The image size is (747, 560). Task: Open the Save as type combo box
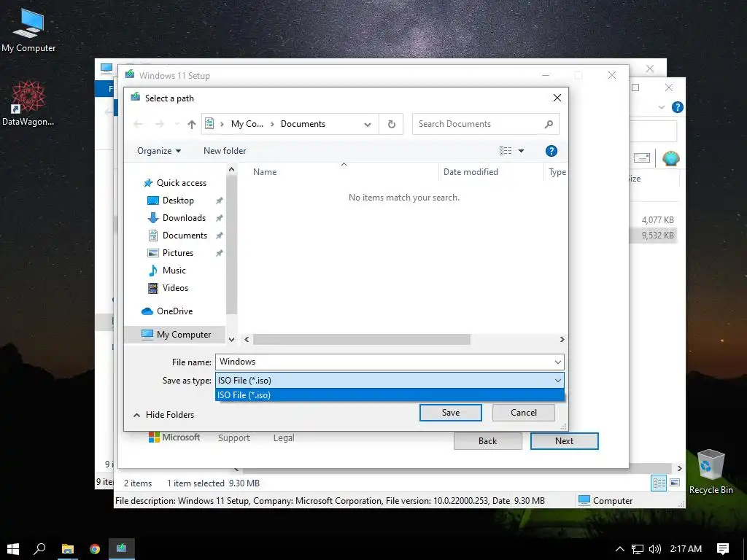pyautogui.click(x=390, y=381)
